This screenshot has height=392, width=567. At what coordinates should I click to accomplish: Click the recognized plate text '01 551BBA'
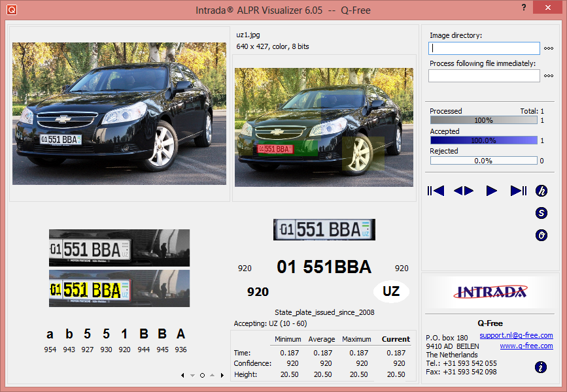(324, 267)
